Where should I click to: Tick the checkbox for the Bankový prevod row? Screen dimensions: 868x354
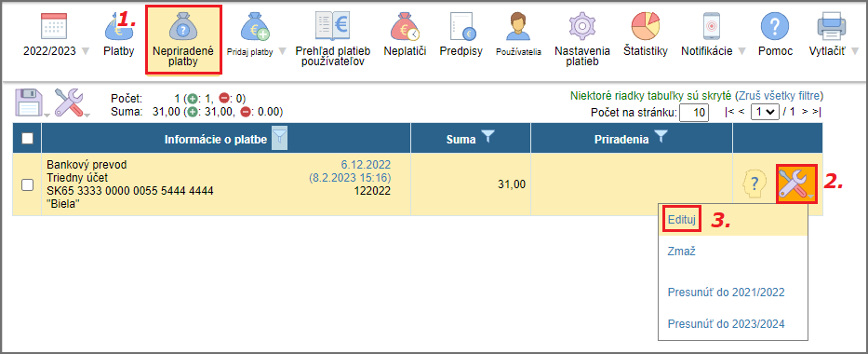27,185
